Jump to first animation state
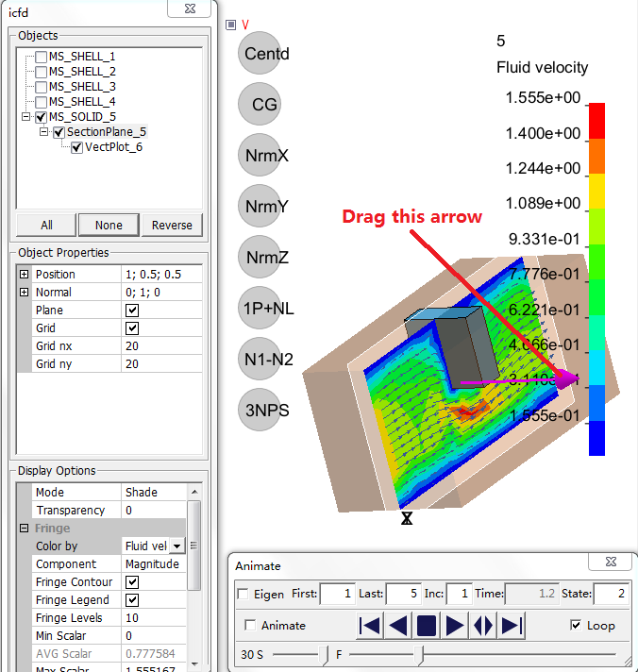Screen dimensions: 638x672 (x=371, y=625)
